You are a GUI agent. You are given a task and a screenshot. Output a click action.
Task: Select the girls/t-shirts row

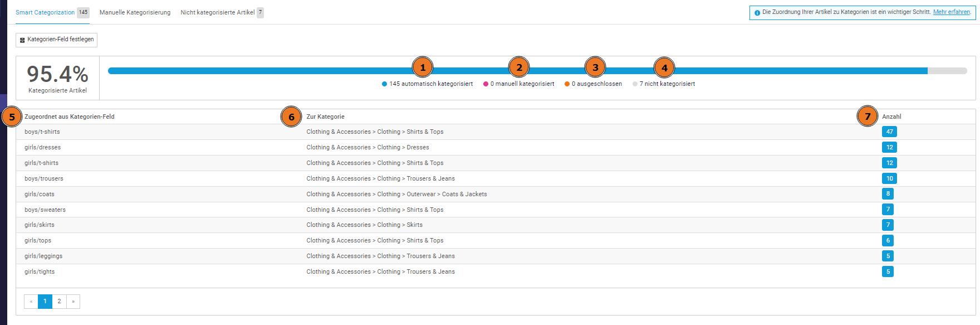[496, 163]
